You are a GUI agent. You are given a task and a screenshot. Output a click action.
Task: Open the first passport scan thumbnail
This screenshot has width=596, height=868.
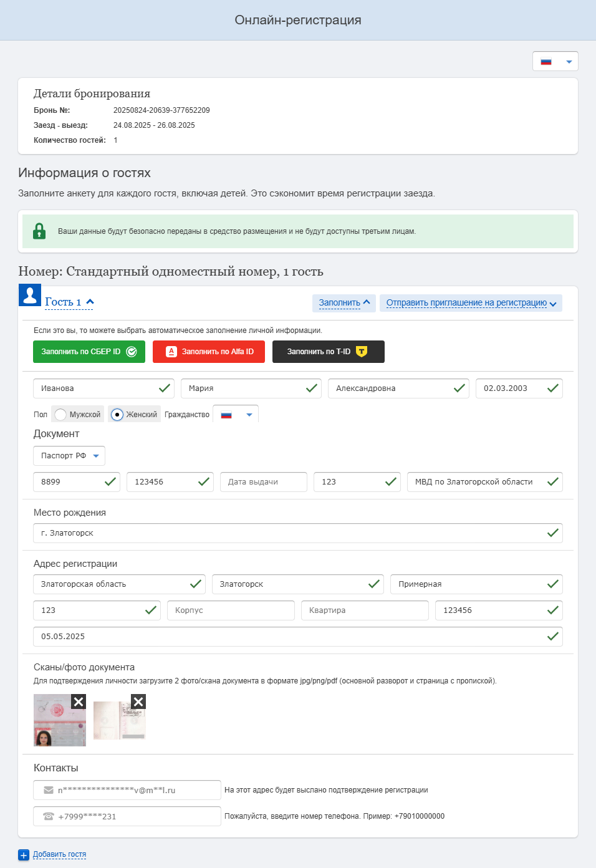pyautogui.click(x=55, y=723)
